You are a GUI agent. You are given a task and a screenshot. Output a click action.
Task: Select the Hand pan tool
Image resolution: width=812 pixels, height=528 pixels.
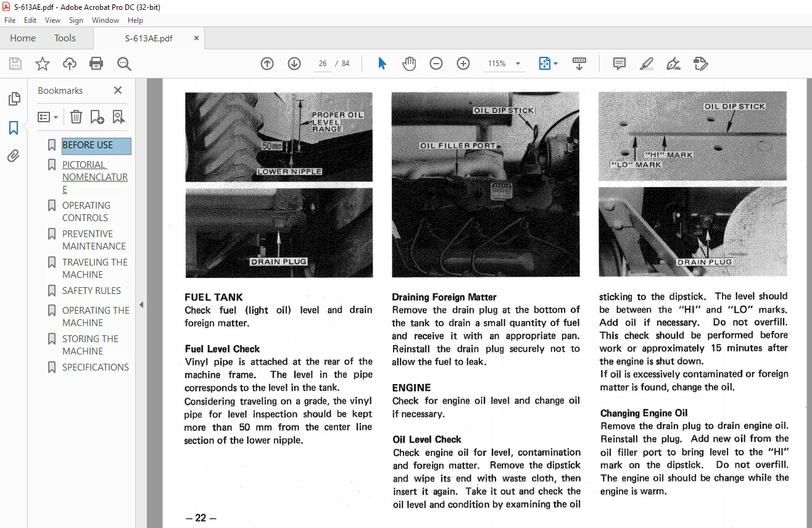[409, 64]
